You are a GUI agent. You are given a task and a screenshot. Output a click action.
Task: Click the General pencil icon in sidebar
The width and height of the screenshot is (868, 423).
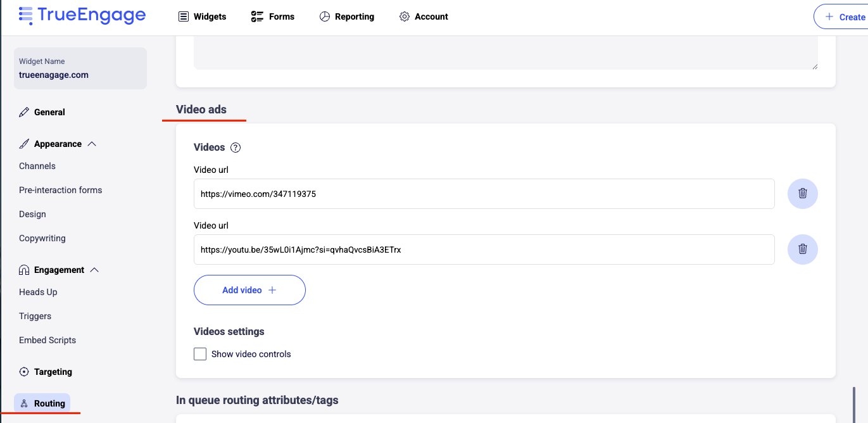click(x=24, y=112)
